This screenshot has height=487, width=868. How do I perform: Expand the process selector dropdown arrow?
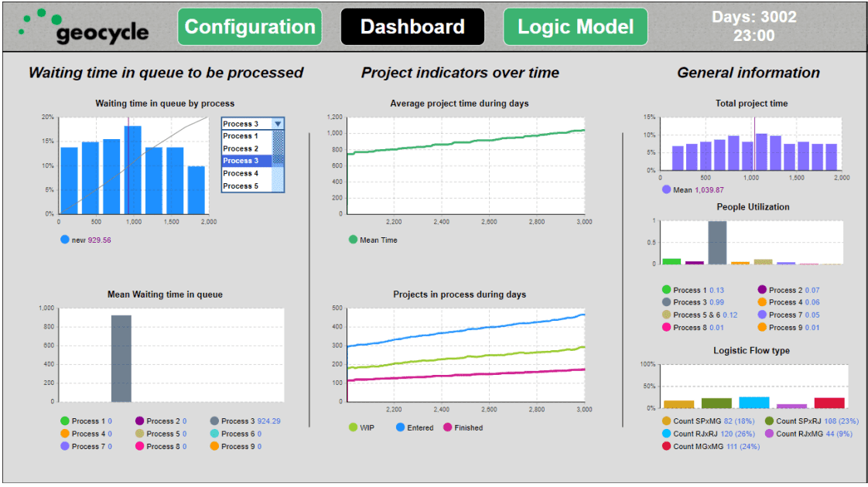click(x=279, y=124)
